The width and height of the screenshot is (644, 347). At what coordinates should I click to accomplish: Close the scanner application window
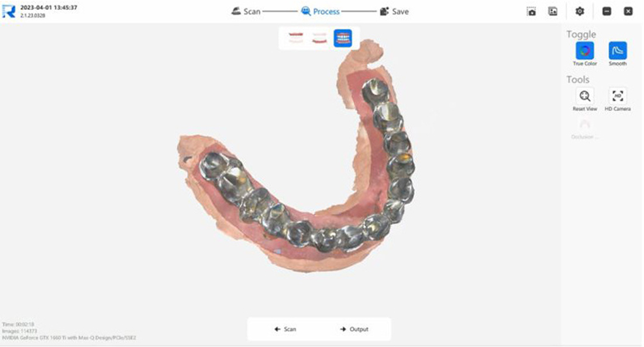pos(628,12)
